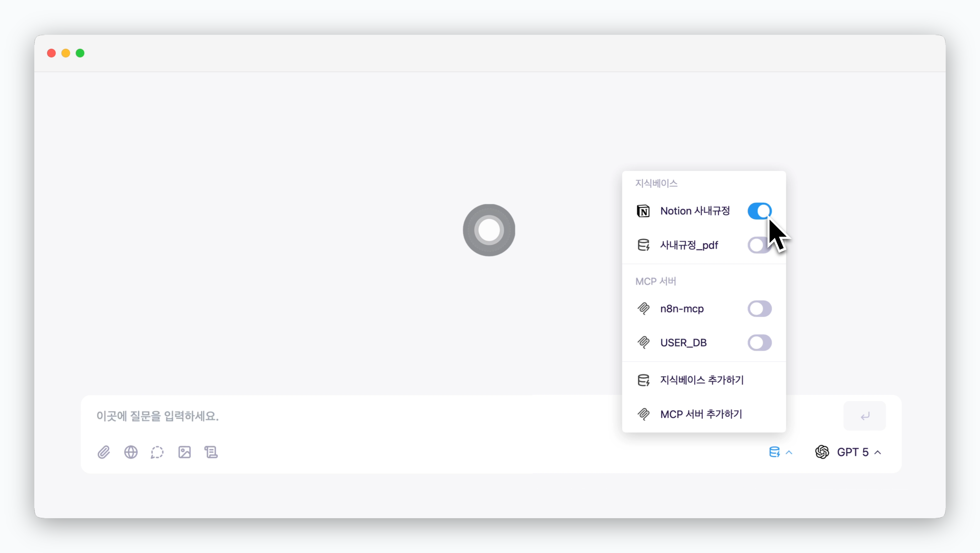Switch on the USER_DB toggle
This screenshot has width=980, height=553.
click(759, 343)
